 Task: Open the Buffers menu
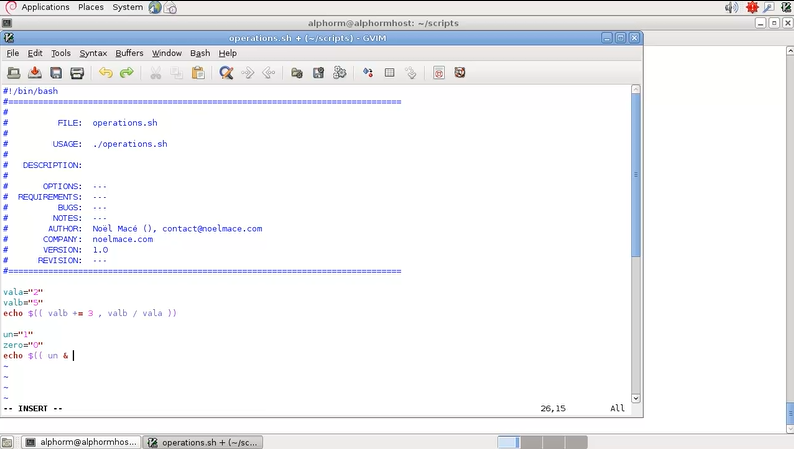pos(129,53)
